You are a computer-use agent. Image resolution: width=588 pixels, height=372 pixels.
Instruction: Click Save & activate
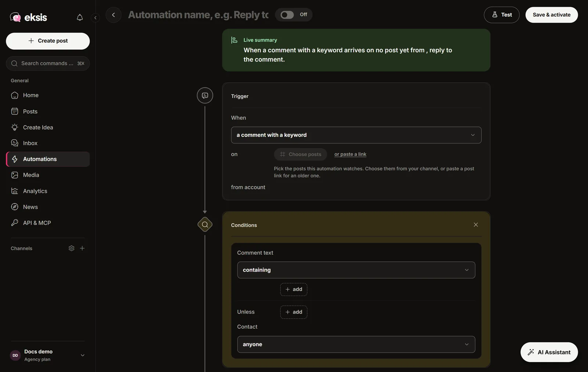[552, 15]
